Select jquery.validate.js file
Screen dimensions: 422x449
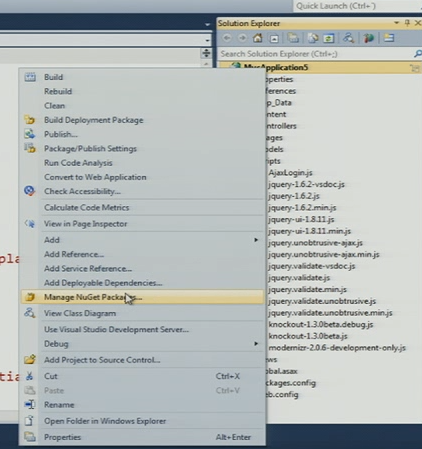click(x=299, y=278)
